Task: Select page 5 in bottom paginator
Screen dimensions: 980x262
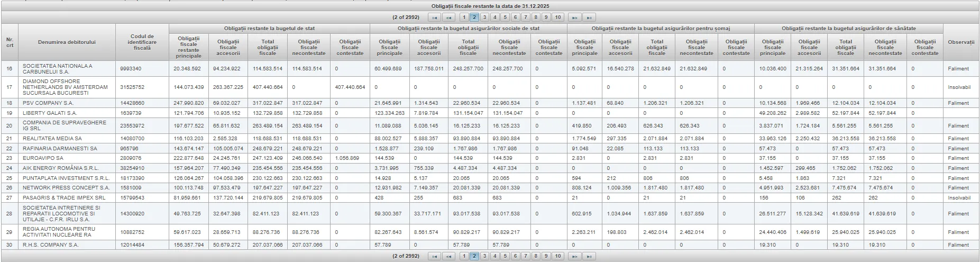Action: [505, 256]
